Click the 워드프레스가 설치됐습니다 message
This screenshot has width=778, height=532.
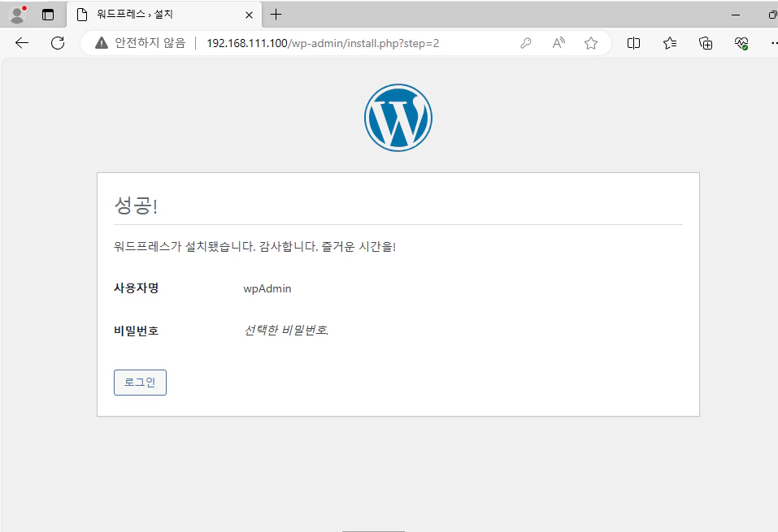[254, 246]
